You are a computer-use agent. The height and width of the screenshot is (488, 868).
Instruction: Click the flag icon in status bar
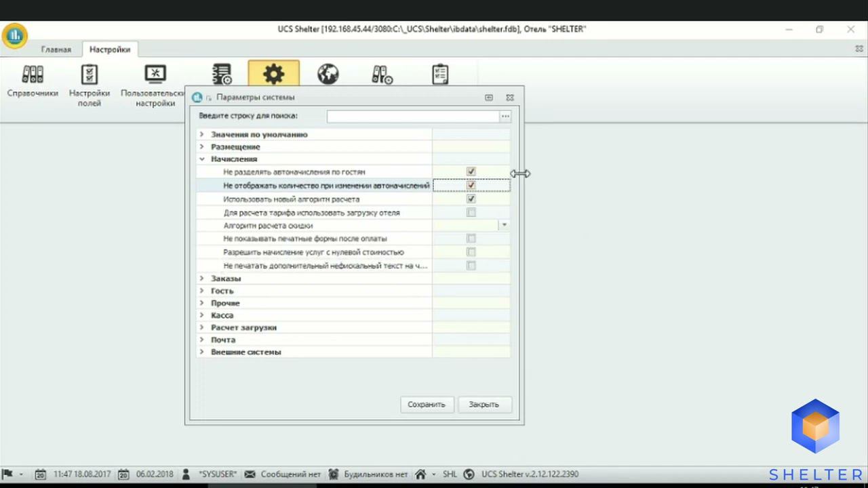8,474
